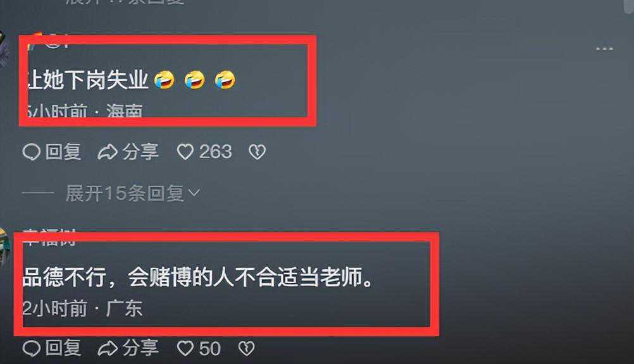This screenshot has width=634, height=364.
Task: Like the comment with 50 likes
Action: [x=185, y=348]
